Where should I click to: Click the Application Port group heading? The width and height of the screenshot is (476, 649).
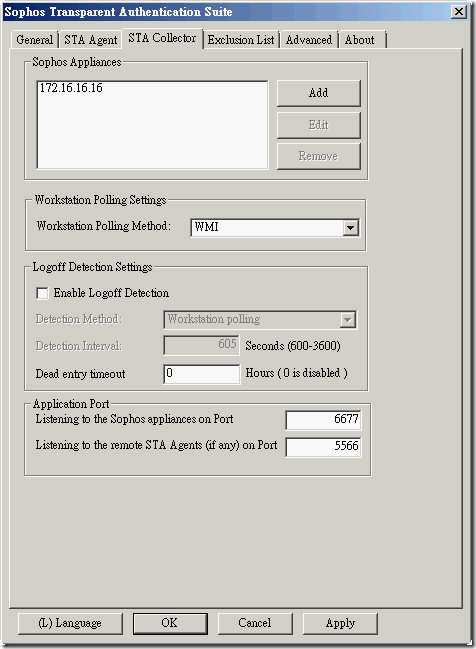pos(71,404)
